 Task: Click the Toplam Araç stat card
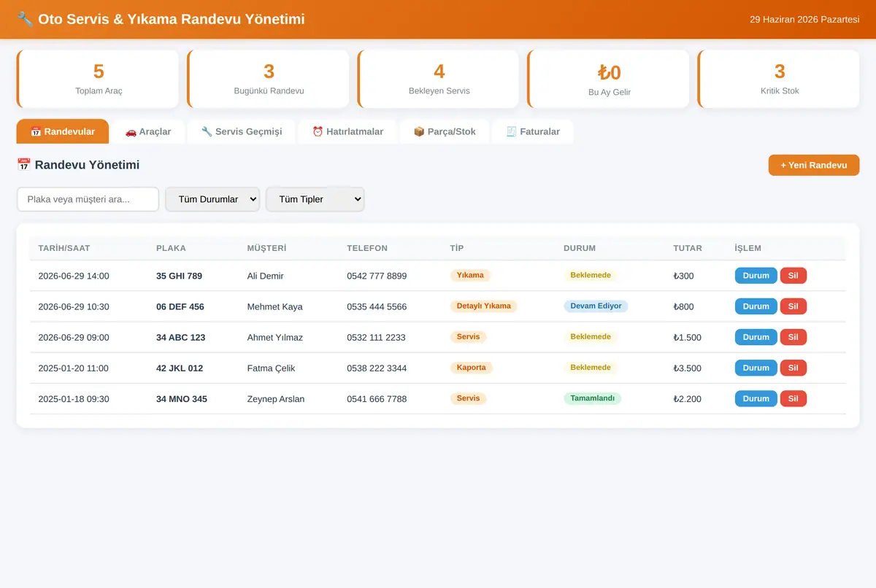(x=98, y=79)
